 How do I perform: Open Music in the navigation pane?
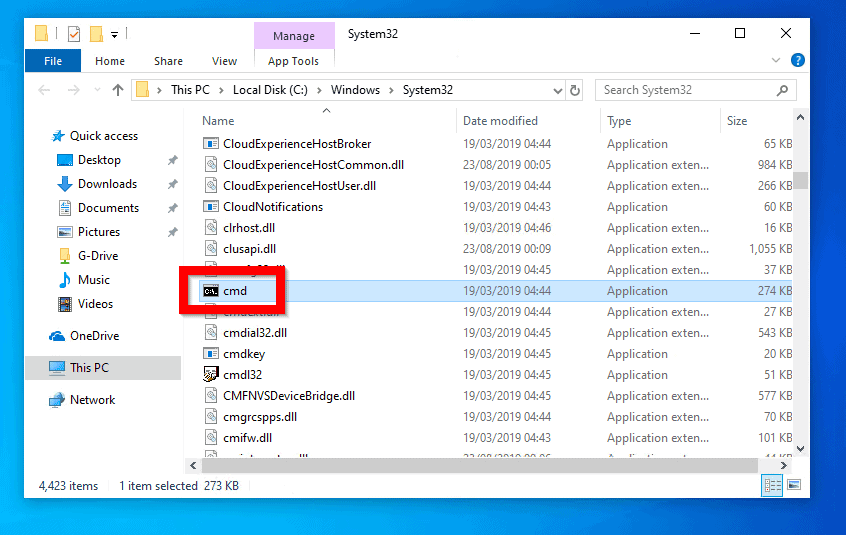(93, 280)
